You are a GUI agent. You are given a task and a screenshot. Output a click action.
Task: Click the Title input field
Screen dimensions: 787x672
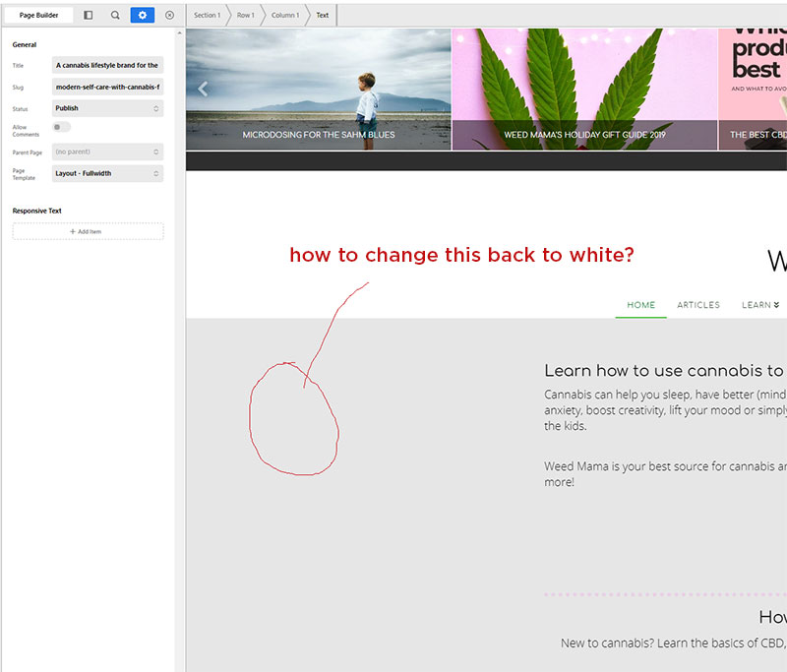tap(107, 65)
